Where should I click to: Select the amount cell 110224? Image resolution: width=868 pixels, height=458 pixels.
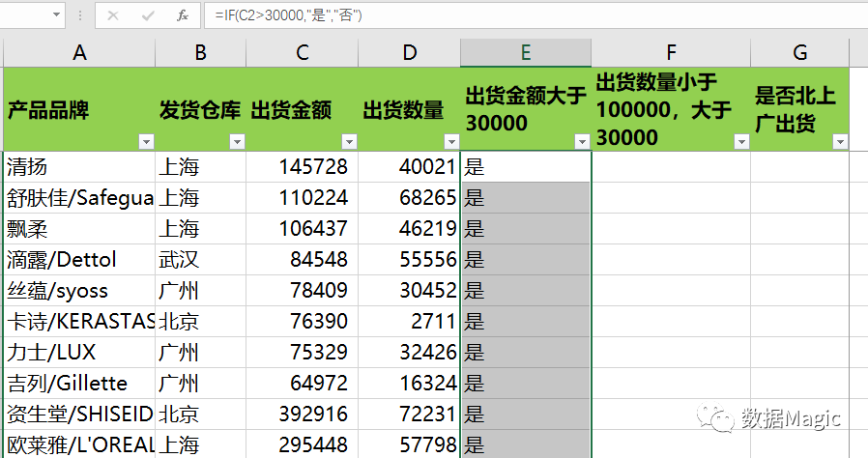(x=303, y=197)
